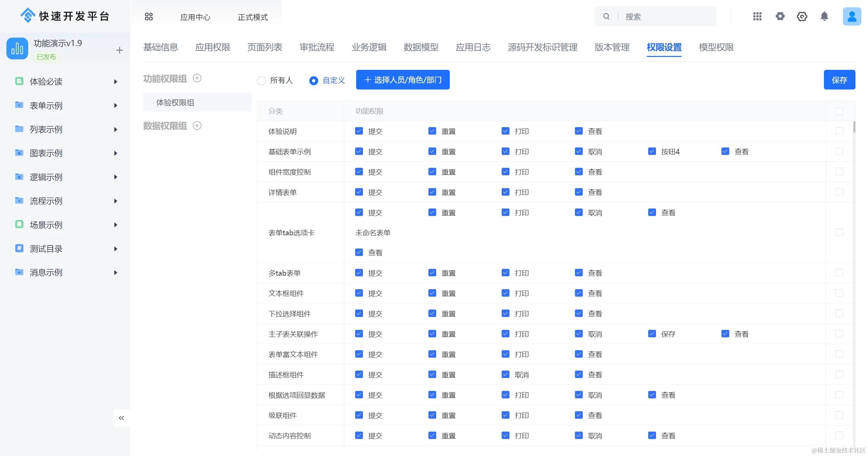Open the nine-dot apps grid icon
This screenshot has height=456, width=868.
coord(757,17)
